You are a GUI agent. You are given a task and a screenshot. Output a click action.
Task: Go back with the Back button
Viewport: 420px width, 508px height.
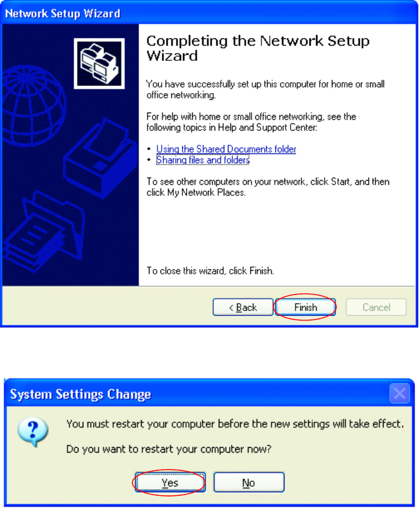(243, 307)
